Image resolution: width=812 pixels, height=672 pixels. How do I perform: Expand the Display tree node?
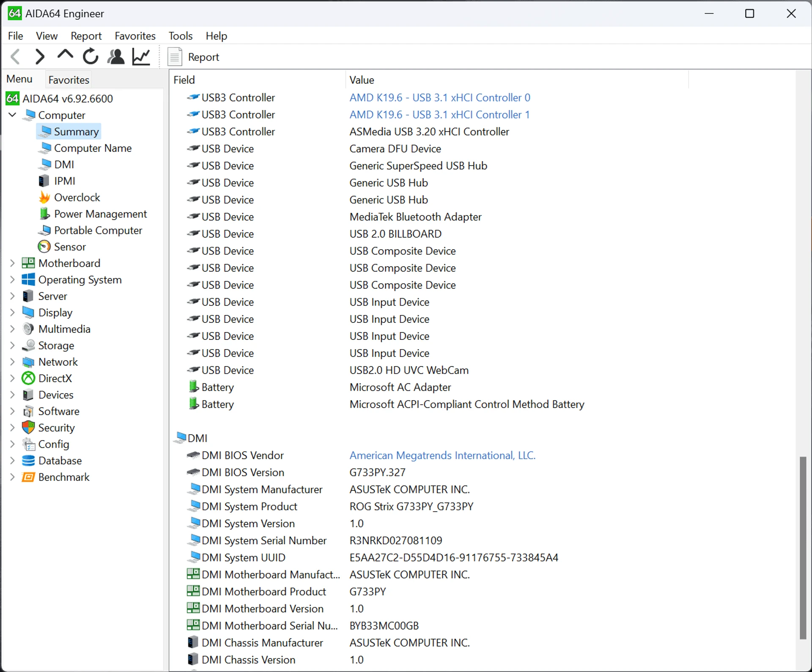pyautogui.click(x=12, y=313)
